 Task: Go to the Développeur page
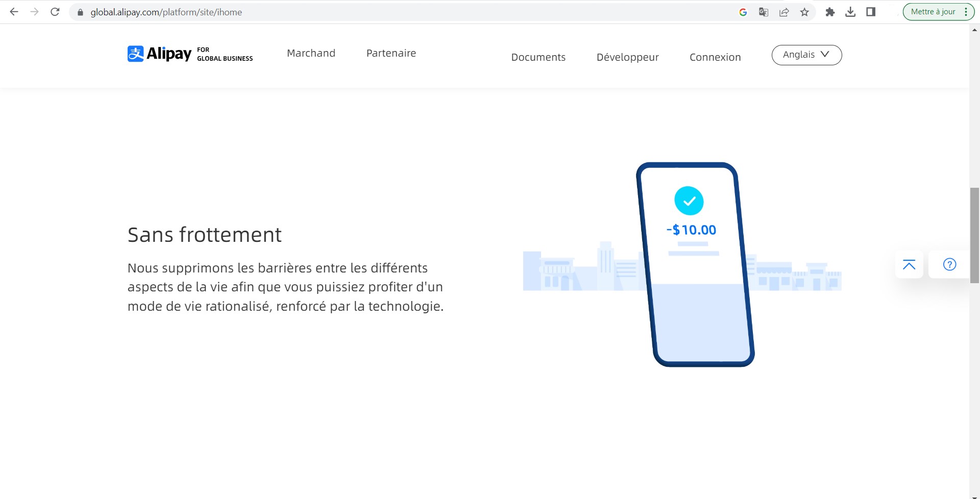(627, 57)
